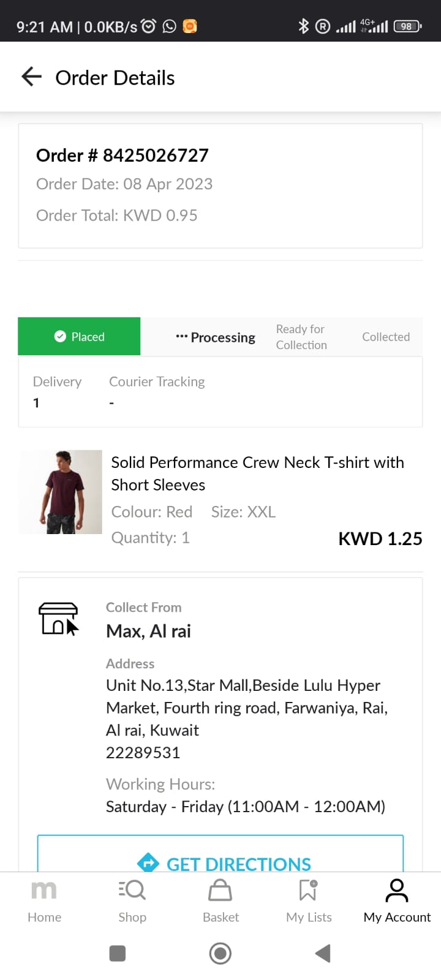Select the Collected status step
The height and width of the screenshot is (980, 441).
[386, 337]
